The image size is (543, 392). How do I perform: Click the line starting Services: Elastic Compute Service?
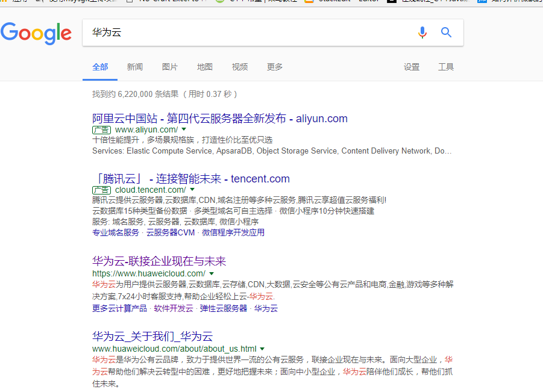272,151
